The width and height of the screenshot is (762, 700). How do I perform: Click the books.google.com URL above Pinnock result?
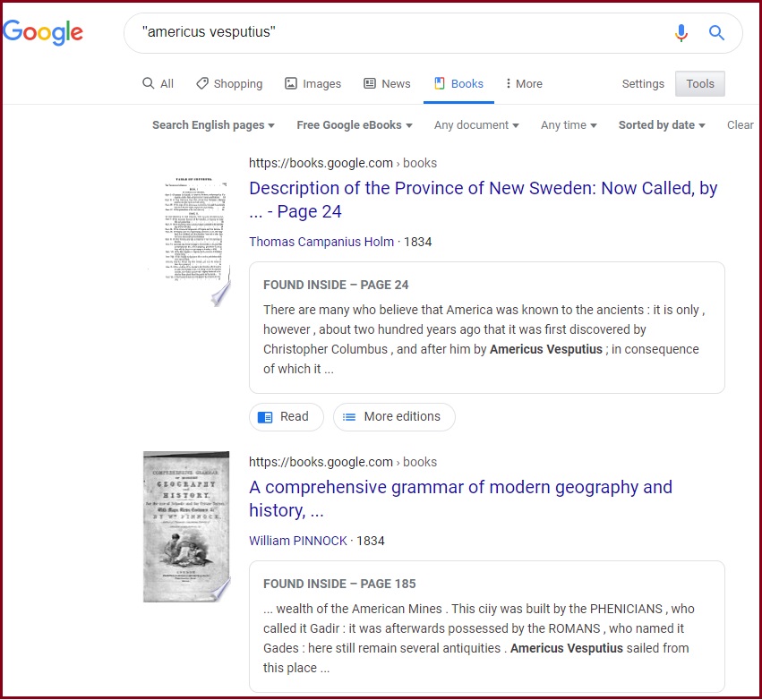pos(343,462)
